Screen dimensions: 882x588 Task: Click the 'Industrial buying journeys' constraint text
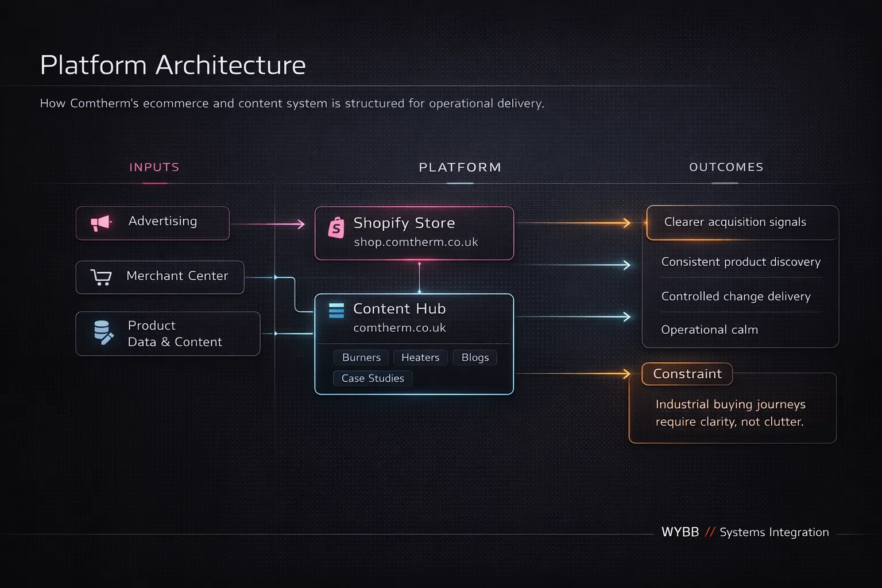(x=730, y=413)
